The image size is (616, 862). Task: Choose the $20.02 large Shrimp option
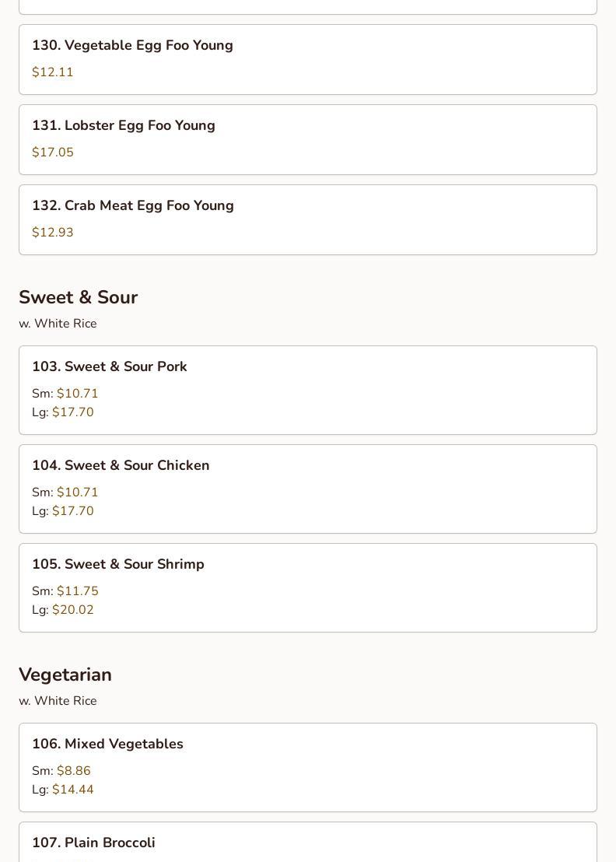(72, 610)
